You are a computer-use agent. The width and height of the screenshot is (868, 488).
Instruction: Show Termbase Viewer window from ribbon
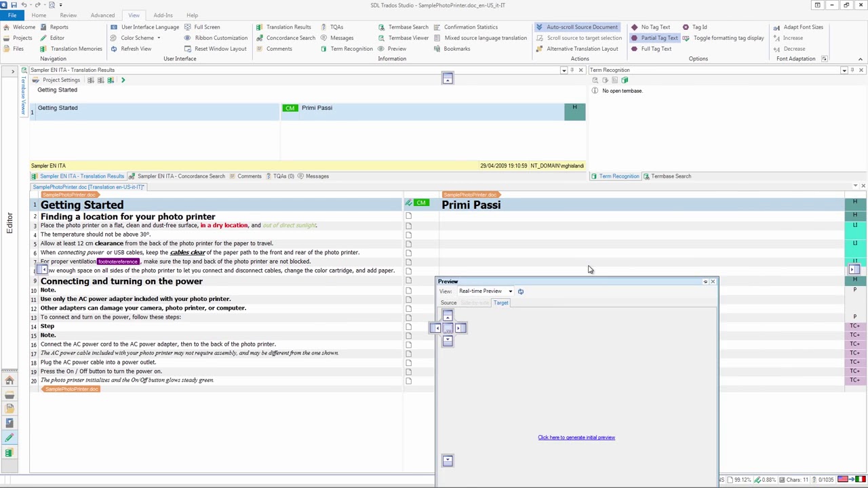(x=403, y=38)
